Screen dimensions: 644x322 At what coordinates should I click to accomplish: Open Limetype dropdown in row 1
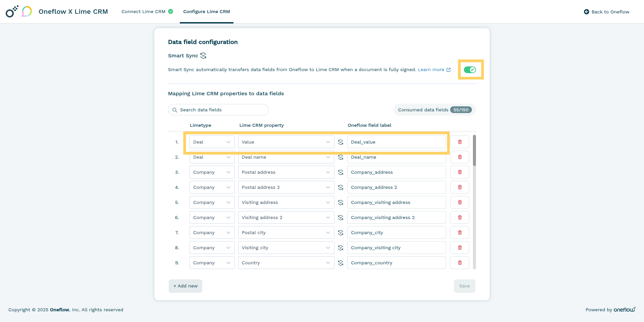212,142
